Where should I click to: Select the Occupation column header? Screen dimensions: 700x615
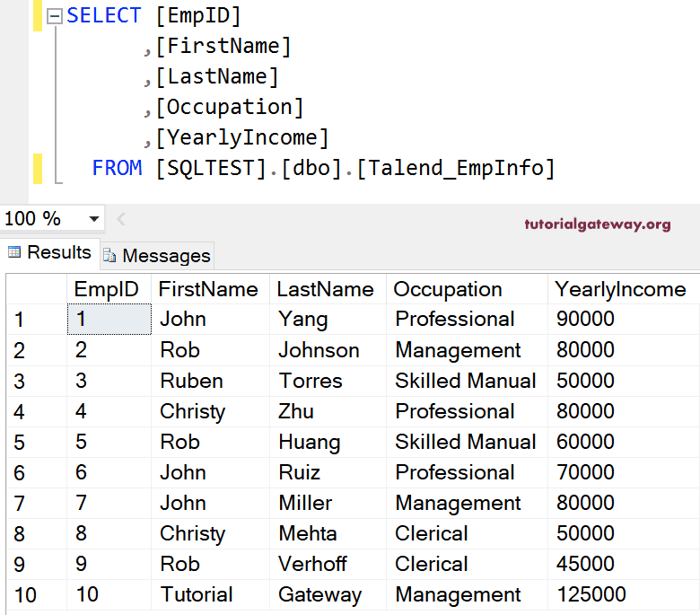click(448, 289)
